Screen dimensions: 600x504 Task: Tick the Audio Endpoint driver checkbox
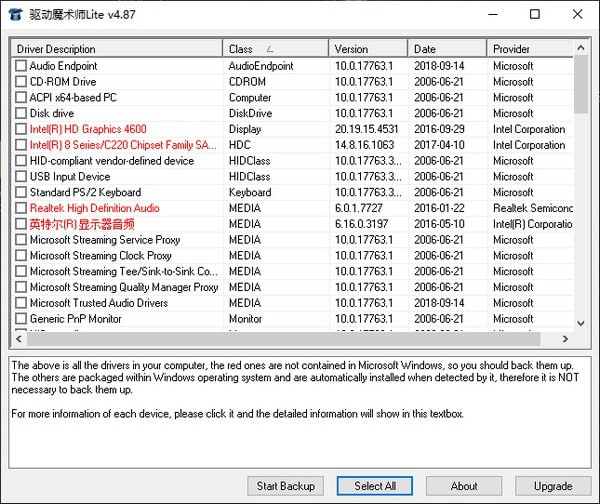pyautogui.click(x=21, y=66)
